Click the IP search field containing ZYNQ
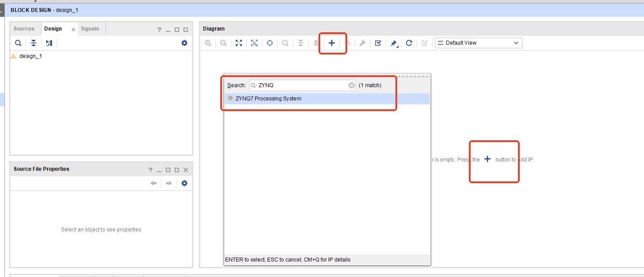This screenshot has width=644, height=277. (303, 85)
